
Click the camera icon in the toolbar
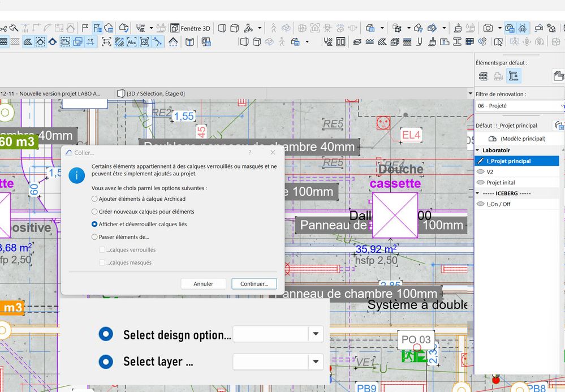pyautogui.click(x=488, y=28)
